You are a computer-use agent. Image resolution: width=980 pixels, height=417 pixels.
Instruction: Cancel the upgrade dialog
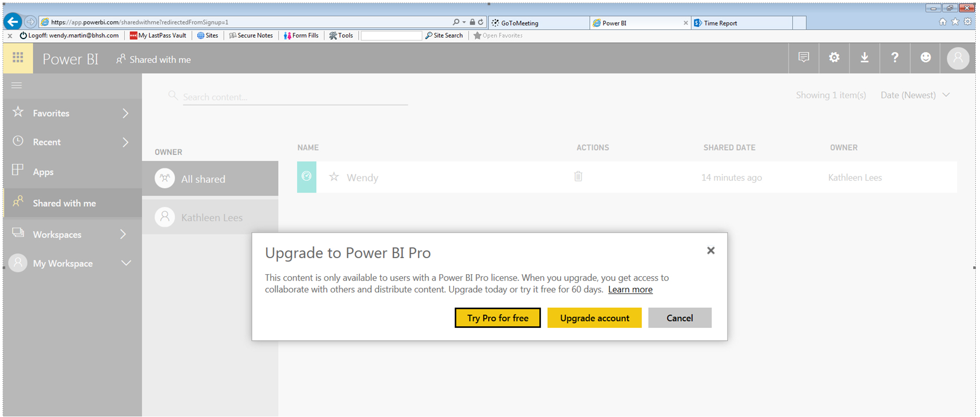680,318
